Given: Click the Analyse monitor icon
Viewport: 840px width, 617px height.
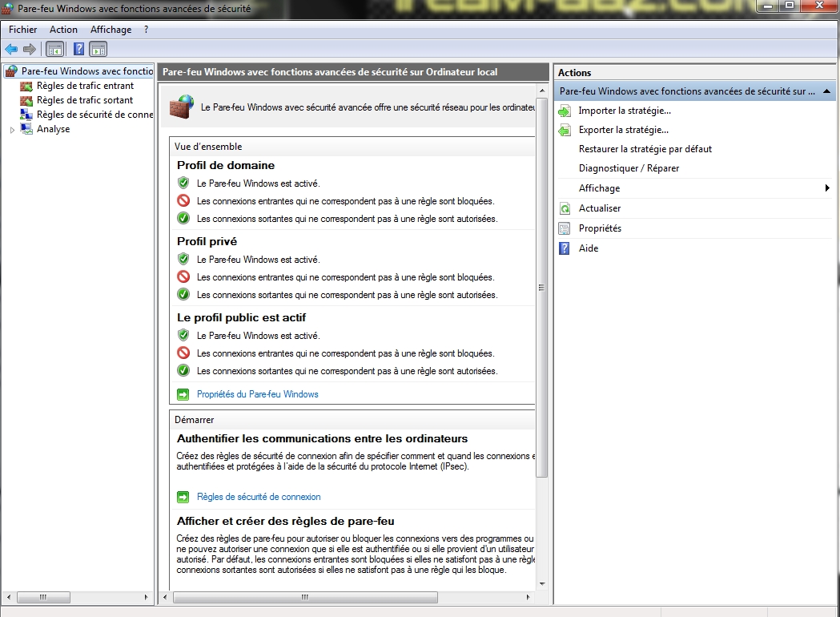Looking at the screenshot, I should point(26,129).
